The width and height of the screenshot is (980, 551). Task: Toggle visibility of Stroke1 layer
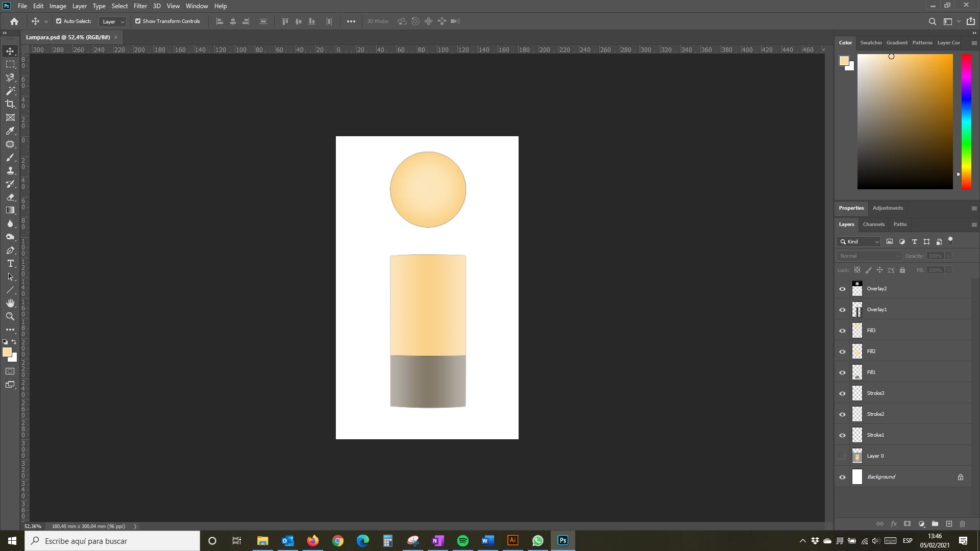[843, 435]
